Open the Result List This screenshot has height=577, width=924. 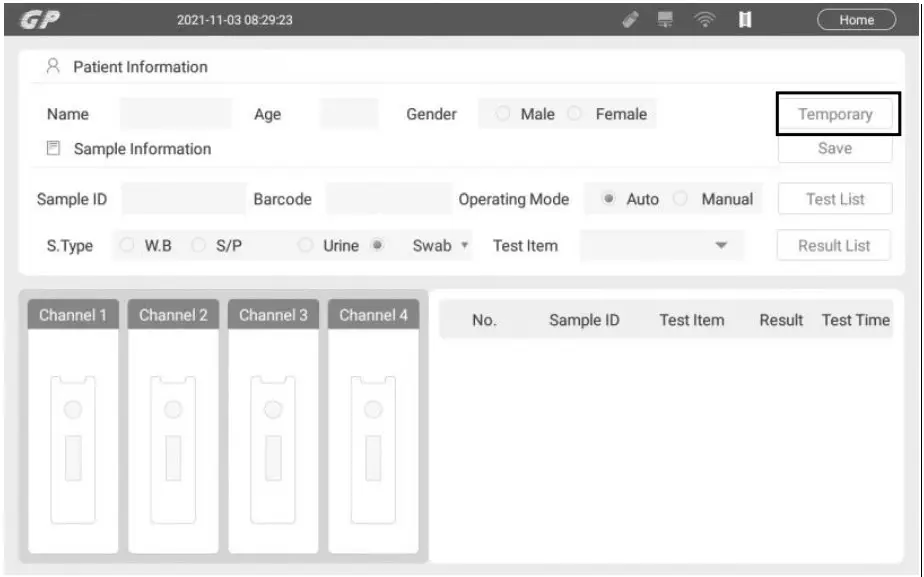pos(834,245)
